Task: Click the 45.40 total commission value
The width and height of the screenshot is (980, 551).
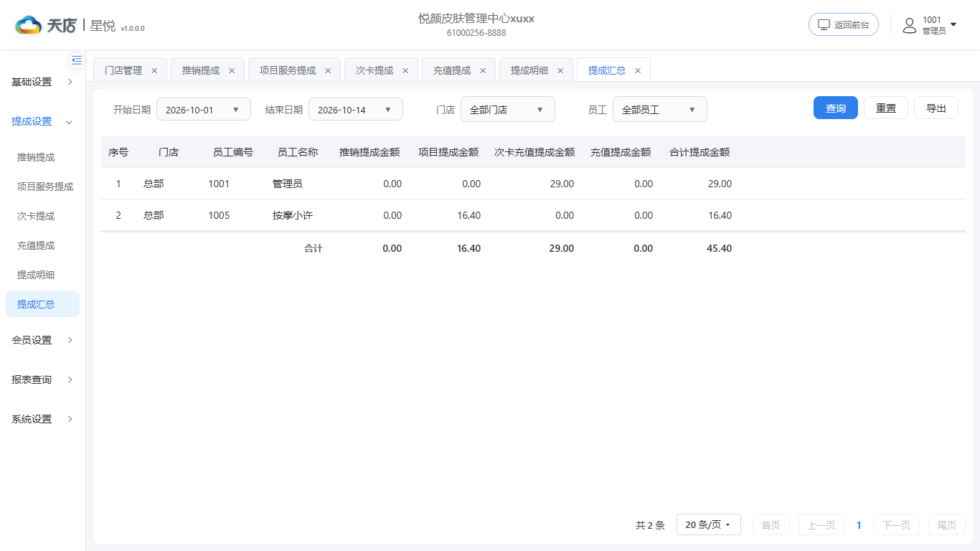Action: pos(720,248)
